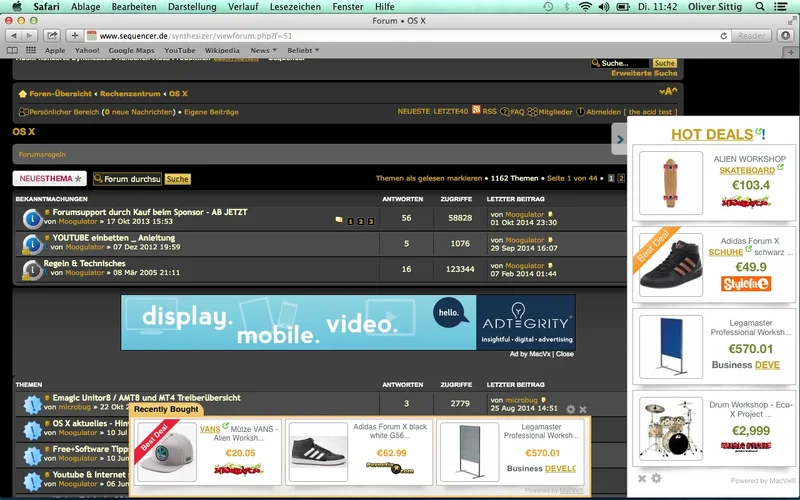Click the Recently Bought settings gear
This screenshot has height=500, width=800.
570,409
